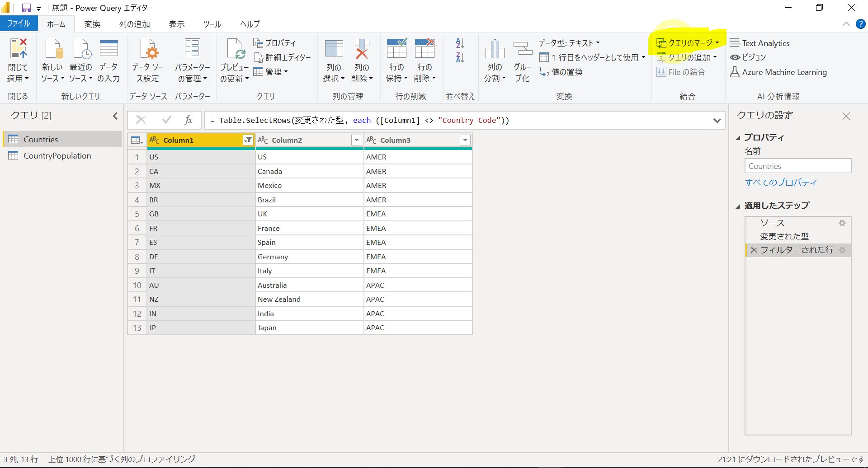Click the 列の選択 (Choose Columns) icon

334,49
